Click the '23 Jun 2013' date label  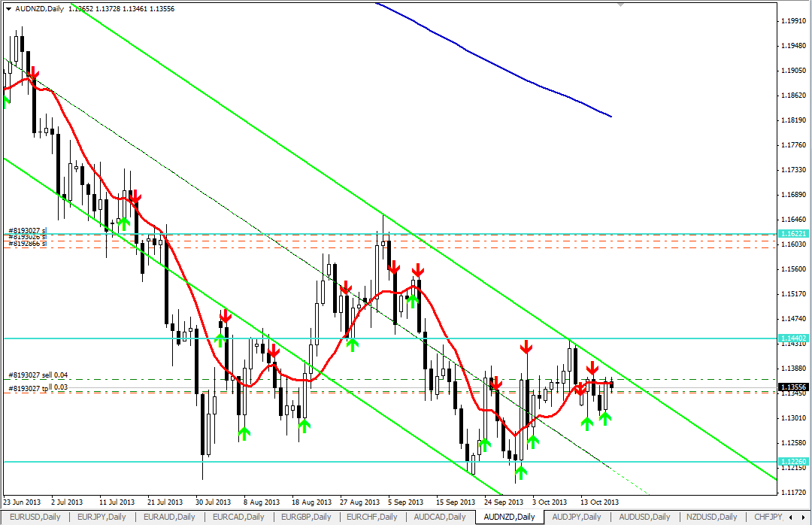(22, 502)
